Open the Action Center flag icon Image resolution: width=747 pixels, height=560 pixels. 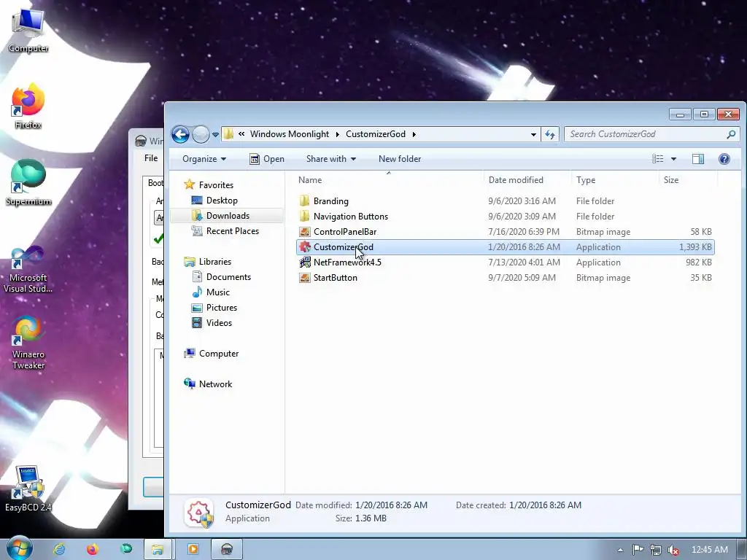[x=638, y=550]
